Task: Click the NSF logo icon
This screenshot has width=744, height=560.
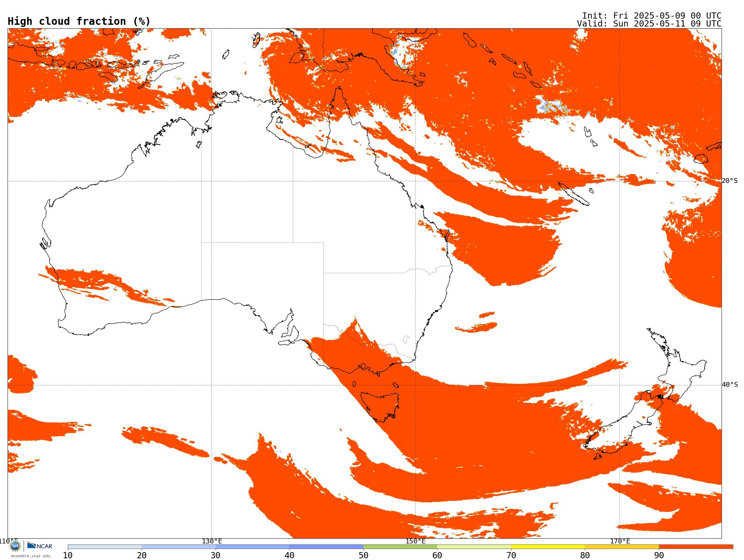Action: pos(15,546)
